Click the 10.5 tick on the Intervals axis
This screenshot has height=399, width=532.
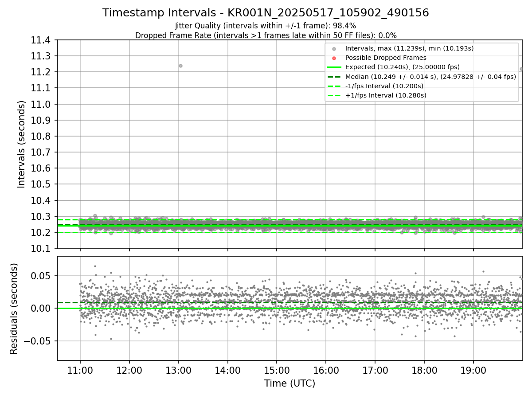pyautogui.click(x=42, y=184)
